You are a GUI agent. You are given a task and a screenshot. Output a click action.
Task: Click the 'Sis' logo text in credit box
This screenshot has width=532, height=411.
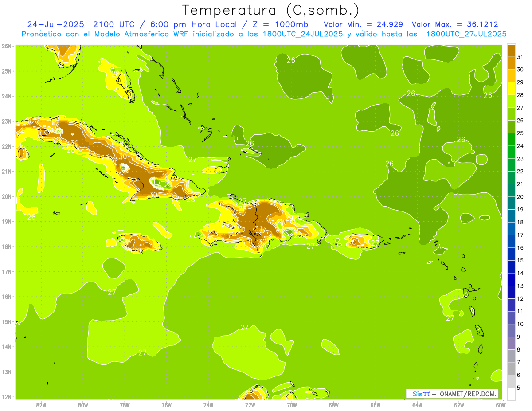[418, 394]
